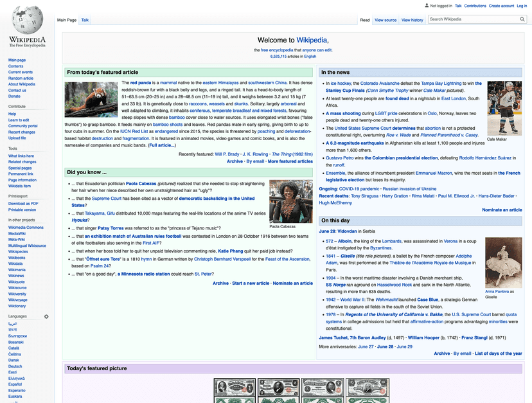Open More featured articles link

coord(290,161)
